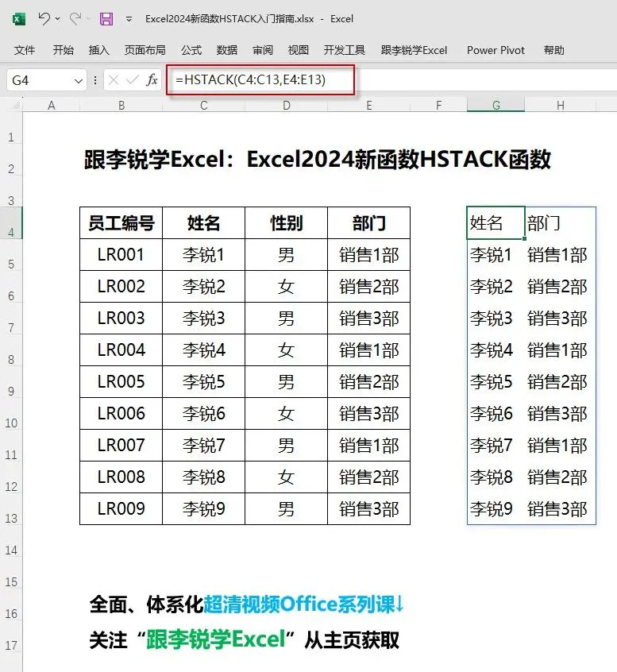Click 销售3部 in the LR009 row, column E

[369, 508]
